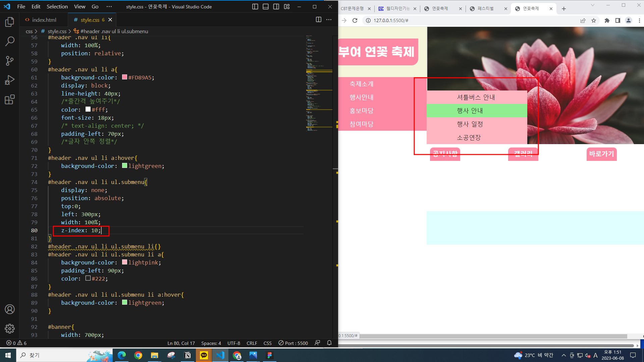Screen dimensions: 644x362
Task: Open the Run and Debug view
Action: 10,80
